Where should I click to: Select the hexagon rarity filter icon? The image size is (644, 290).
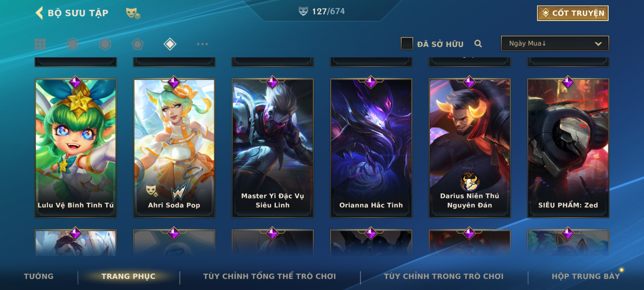105,44
